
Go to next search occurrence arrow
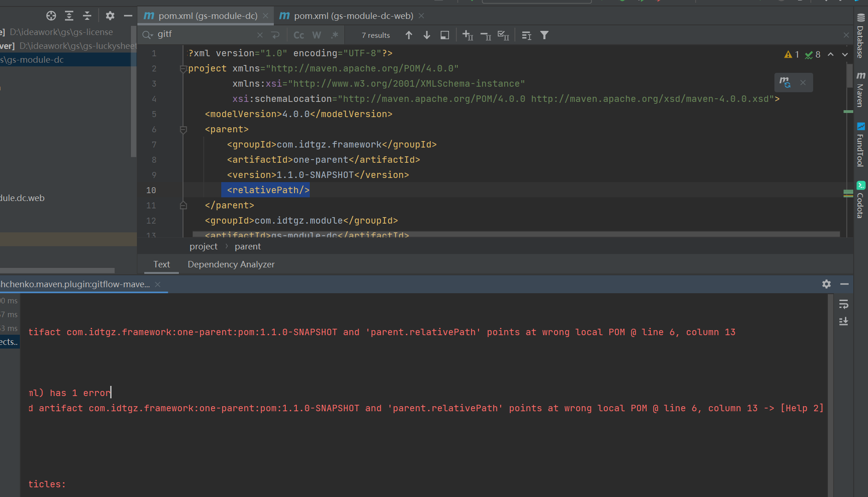coord(427,35)
